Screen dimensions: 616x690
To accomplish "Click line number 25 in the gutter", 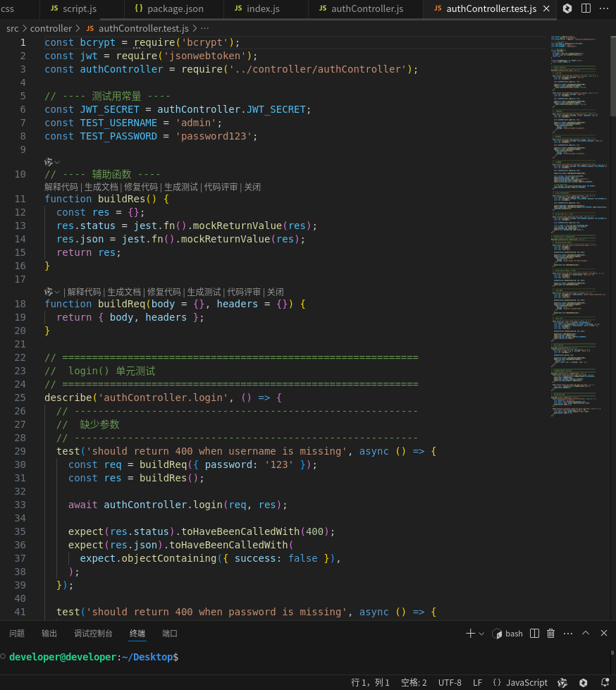I will tap(20, 398).
